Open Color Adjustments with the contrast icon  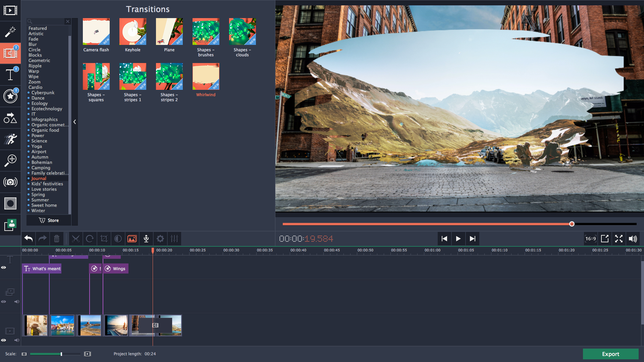click(x=118, y=239)
